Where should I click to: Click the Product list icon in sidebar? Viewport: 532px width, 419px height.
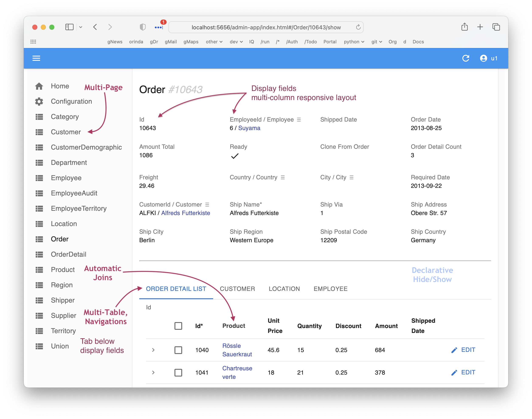[x=39, y=270]
